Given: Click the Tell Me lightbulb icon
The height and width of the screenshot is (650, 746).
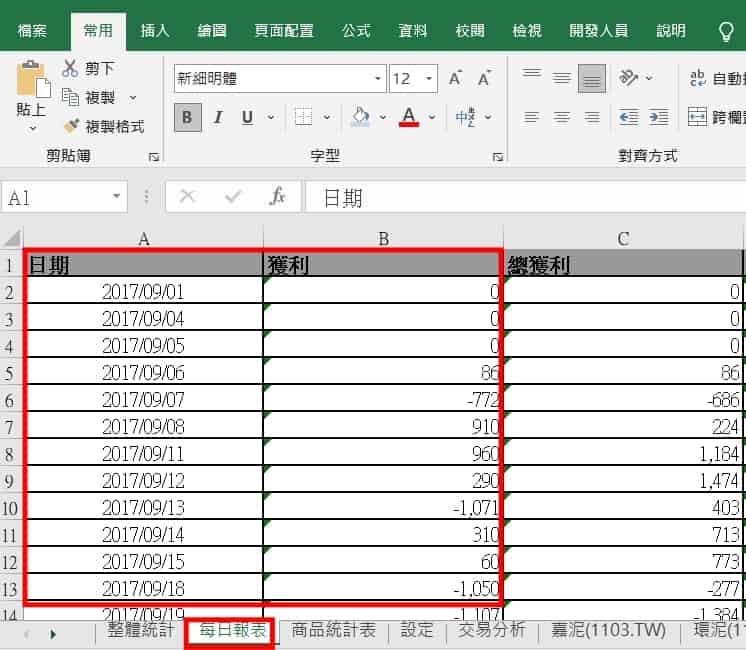Looking at the screenshot, I should pos(727,31).
